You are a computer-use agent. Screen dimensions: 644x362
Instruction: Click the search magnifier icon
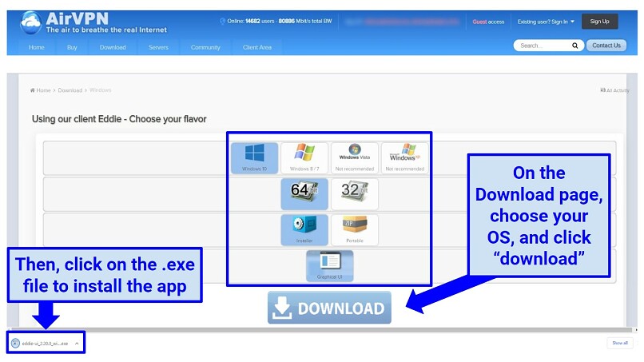tap(574, 46)
